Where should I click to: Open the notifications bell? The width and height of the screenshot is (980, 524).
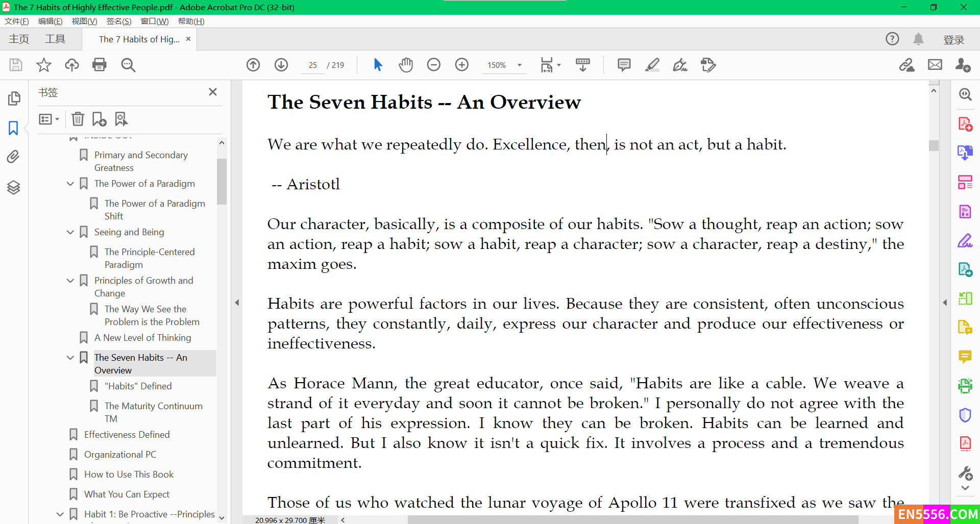[x=918, y=39]
